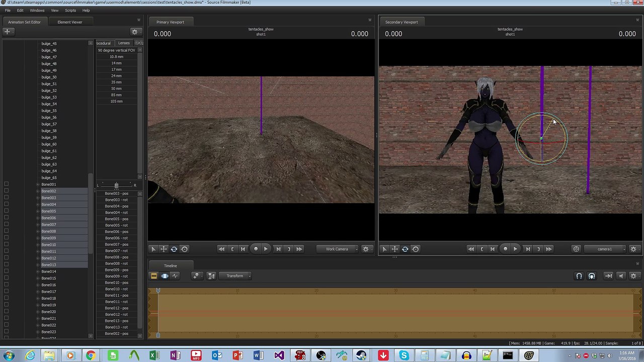The image size is (644, 362).
Task: Switch timeline to Clip Editor mode
Action: click(154, 276)
